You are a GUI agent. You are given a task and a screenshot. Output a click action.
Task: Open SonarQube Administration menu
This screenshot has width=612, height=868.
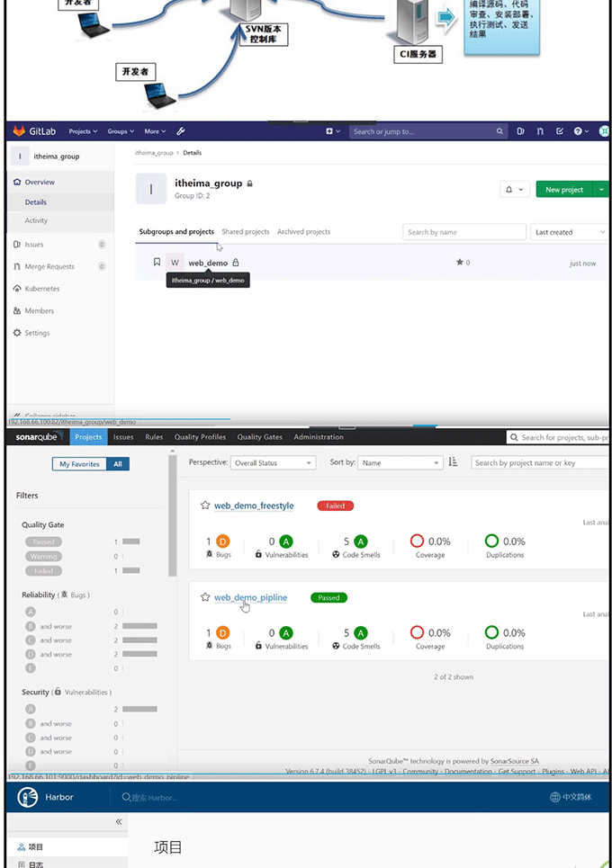coord(319,437)
